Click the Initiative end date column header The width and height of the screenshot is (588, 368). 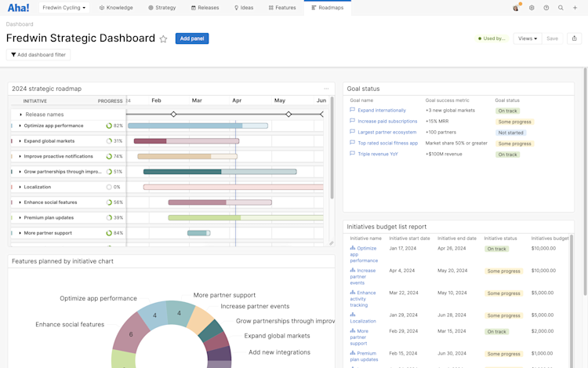pos(457,239)
